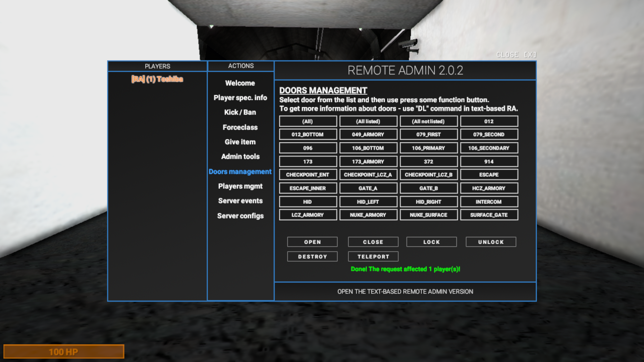Click the TELEPORT function button
This screenshot has width=644, height=362.
click(373, 256)
